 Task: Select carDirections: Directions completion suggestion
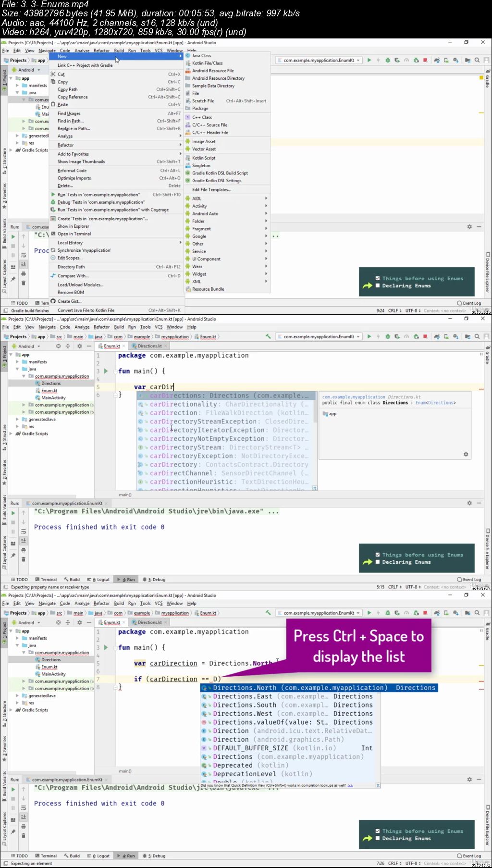click(x=226, y=396)
